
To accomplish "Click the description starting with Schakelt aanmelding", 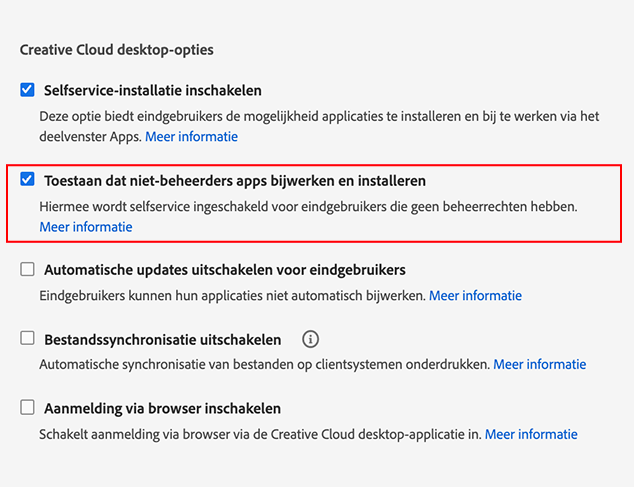I will pyautogui.click(x=260, y=435).
